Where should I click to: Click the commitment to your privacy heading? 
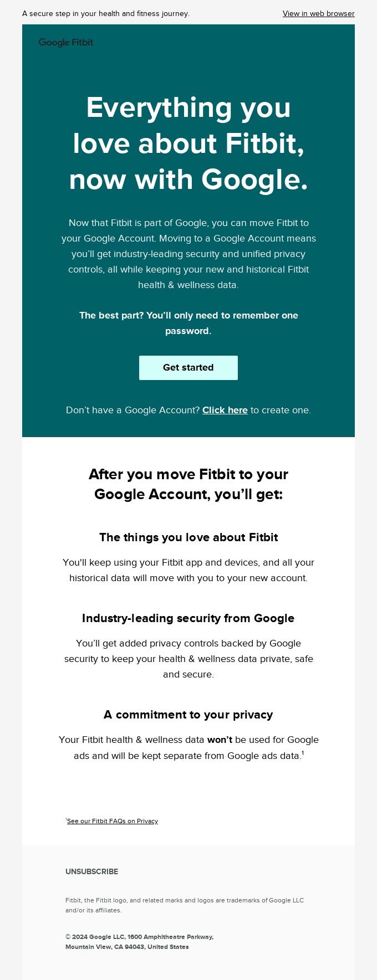[188, 715]
